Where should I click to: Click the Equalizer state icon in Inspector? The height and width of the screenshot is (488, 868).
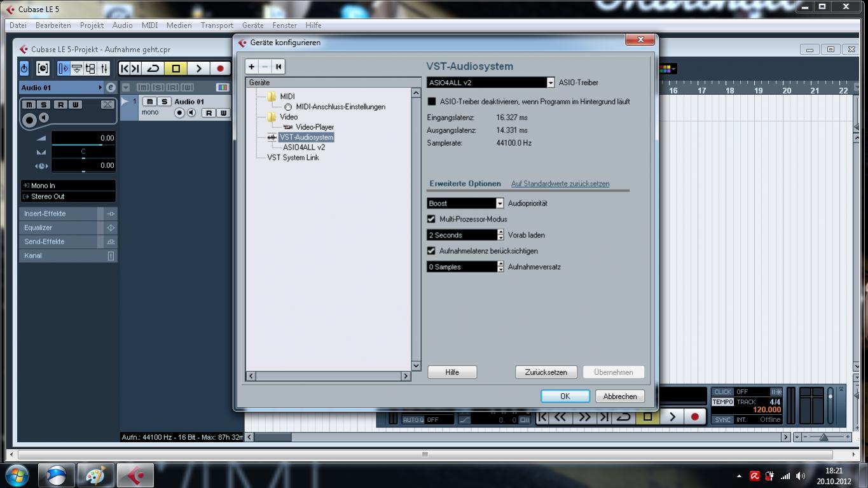pos(111,228)
